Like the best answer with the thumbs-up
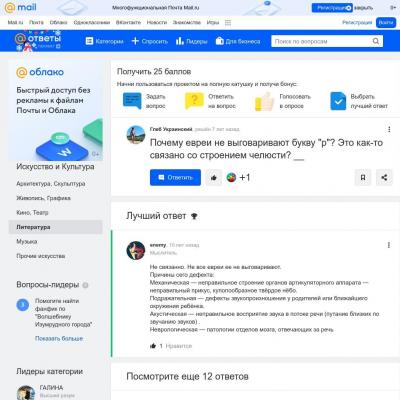This screenshot has width=400, height=400. (x=153, y=346)
